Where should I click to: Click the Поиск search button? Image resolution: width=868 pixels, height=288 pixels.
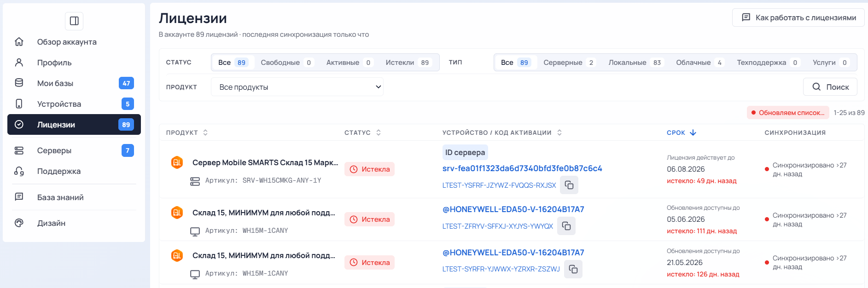[830, 87]
